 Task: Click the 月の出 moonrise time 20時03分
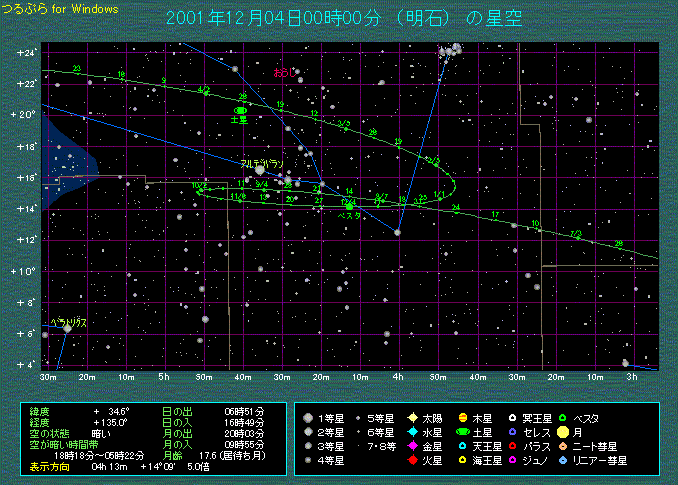click(244, 434)
